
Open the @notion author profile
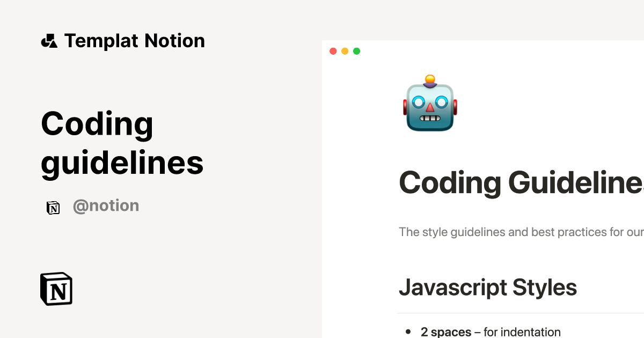106,205
